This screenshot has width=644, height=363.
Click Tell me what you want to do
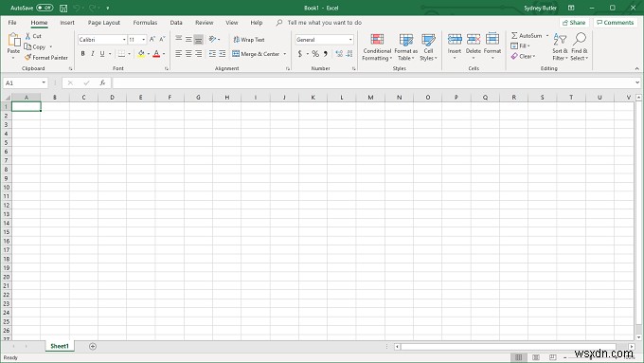[325, 23]
